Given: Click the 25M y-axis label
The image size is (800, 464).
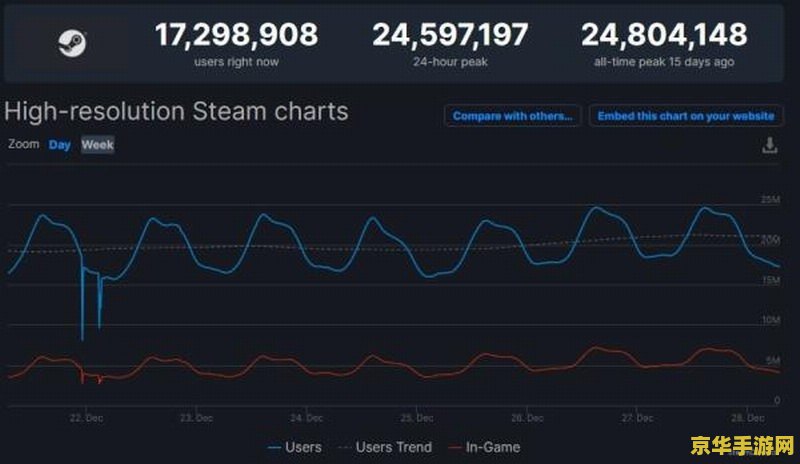Looking at the screenshot, I should coord(770,199).
